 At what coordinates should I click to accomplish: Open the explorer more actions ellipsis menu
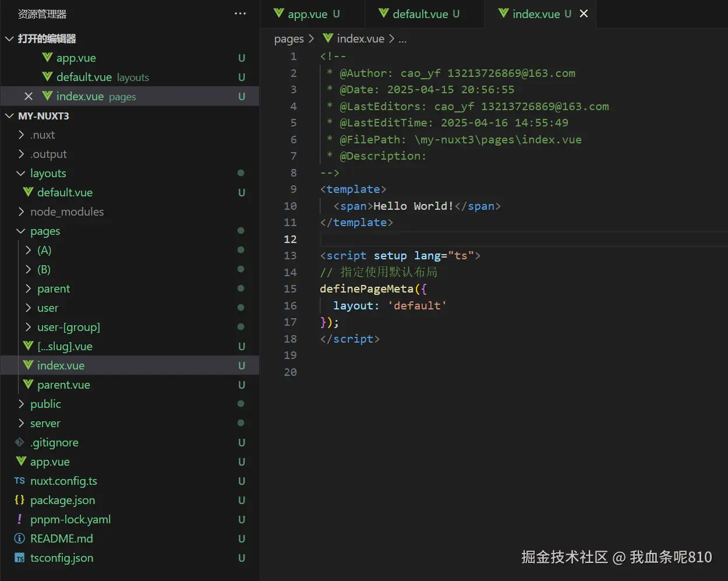tap(240, 13)
